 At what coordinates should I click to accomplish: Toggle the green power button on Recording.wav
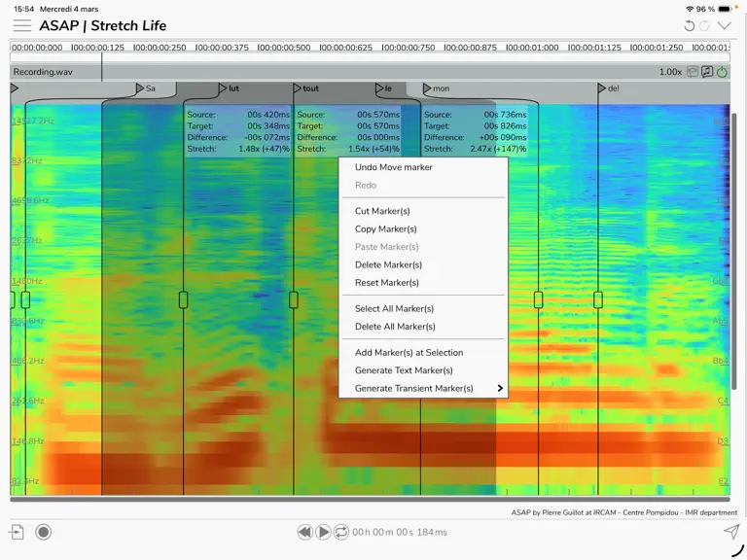tap(723, 72)
